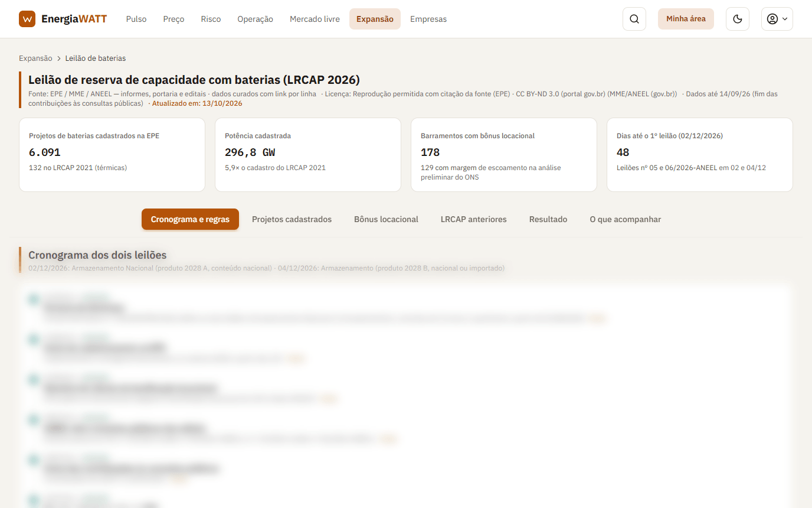Screen dimensions: 812x508
Task: Click the page title LRCAP 2026
Action: [x=194, y=80]
